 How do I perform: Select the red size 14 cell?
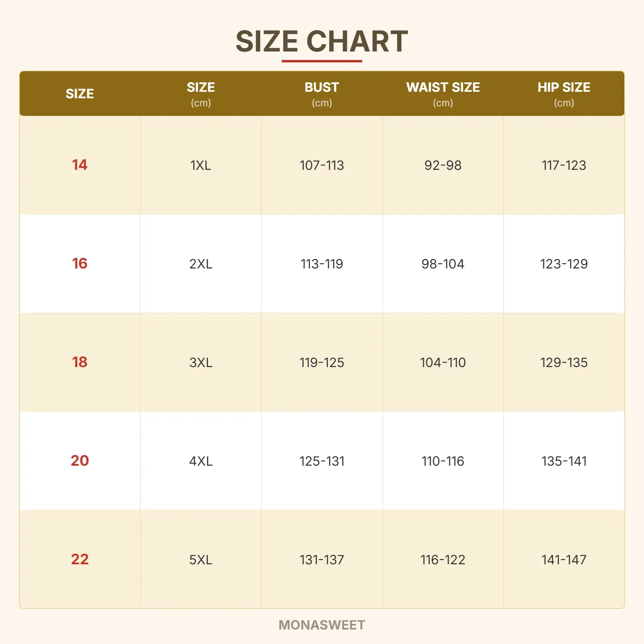point(80,165)
